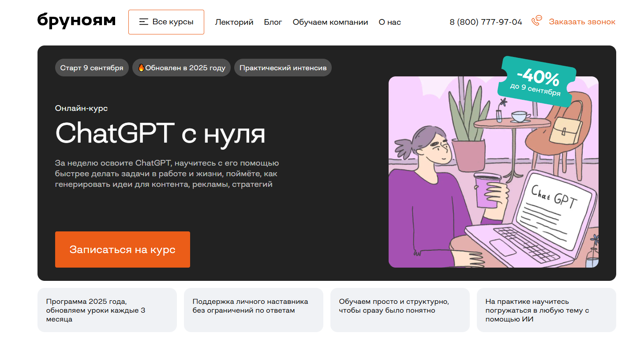The image size is (644, 344).
Task: Open the Обучаем компании page
Action: tap(330, 22)
